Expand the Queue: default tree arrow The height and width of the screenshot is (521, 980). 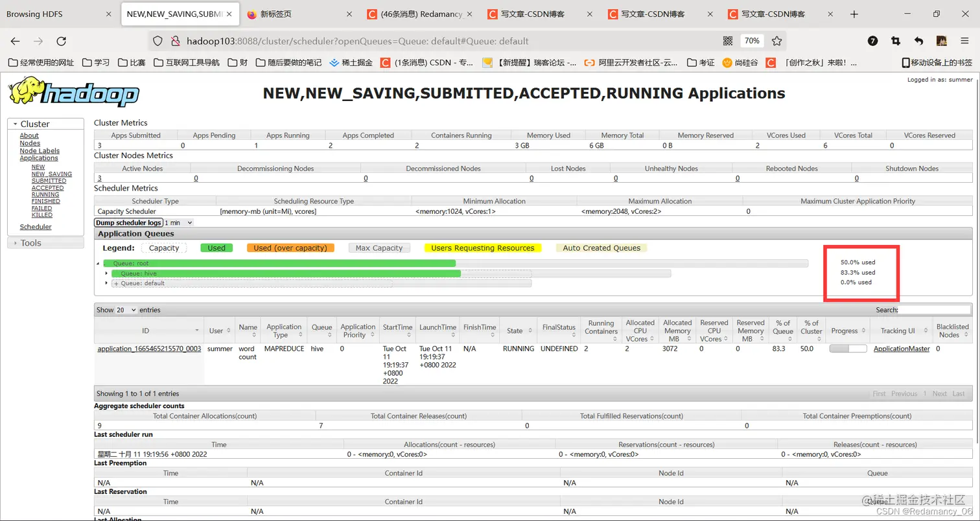click(x=106, y=283)
